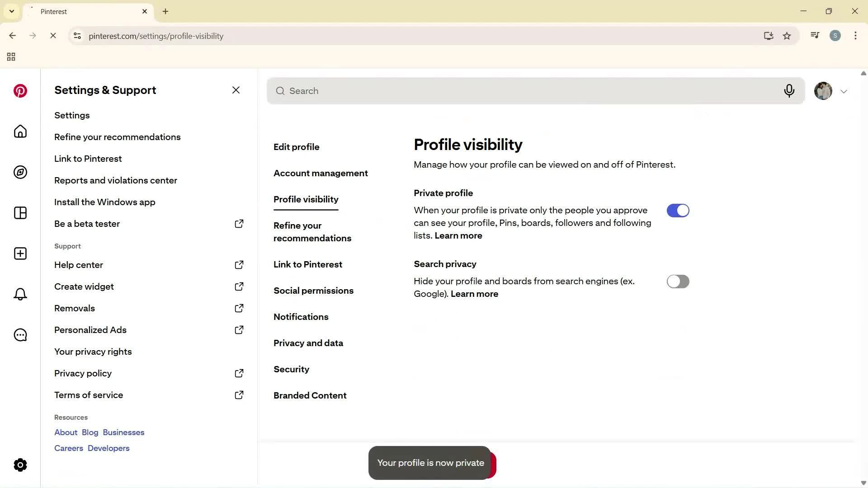Select the Social permissions menu item
Viewport: 868px width, 488px height.
click(314, 291)
